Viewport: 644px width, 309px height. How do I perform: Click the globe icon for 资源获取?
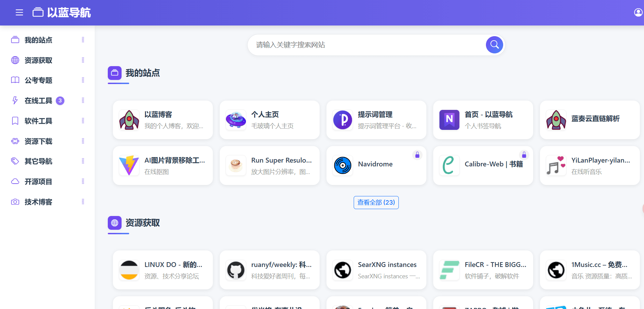point(15,60)
